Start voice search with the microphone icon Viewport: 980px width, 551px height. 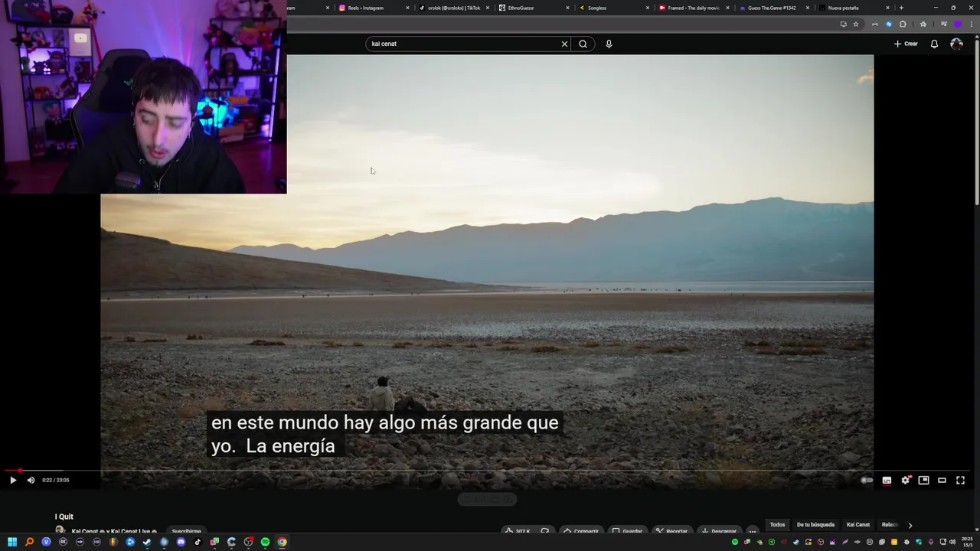point(609,44)
